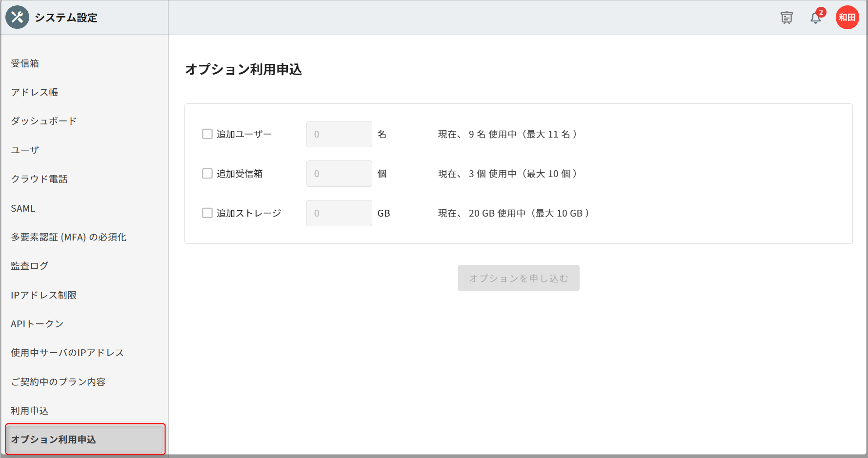Select ダッシュボード from the sidebar

tap(44, 121)
